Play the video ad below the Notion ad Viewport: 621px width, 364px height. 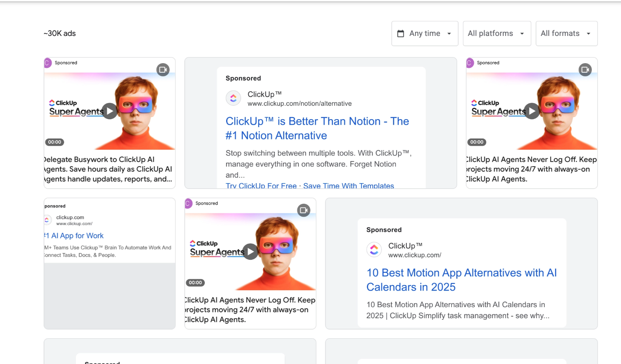(250, 251)
